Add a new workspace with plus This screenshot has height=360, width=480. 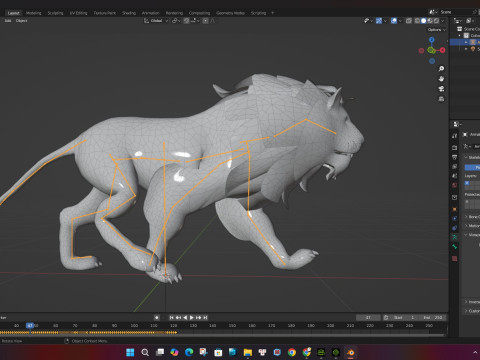click(272, 13)
